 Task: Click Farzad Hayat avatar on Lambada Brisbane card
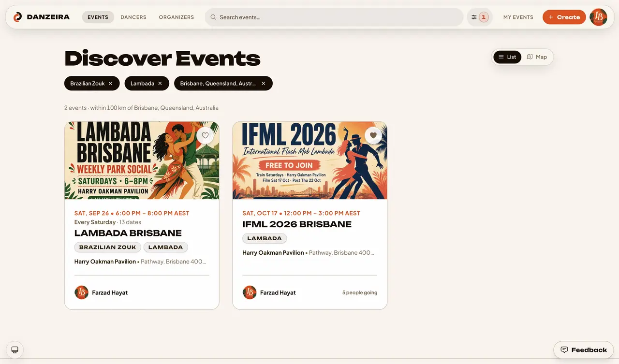pos(82,292)
